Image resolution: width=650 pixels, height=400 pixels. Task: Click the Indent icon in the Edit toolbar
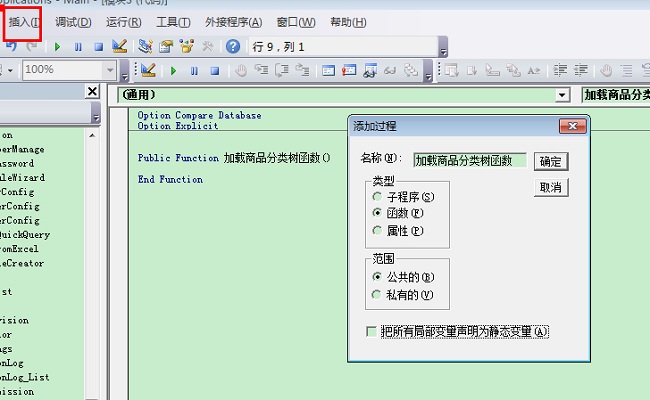click(x=560, y=70)
